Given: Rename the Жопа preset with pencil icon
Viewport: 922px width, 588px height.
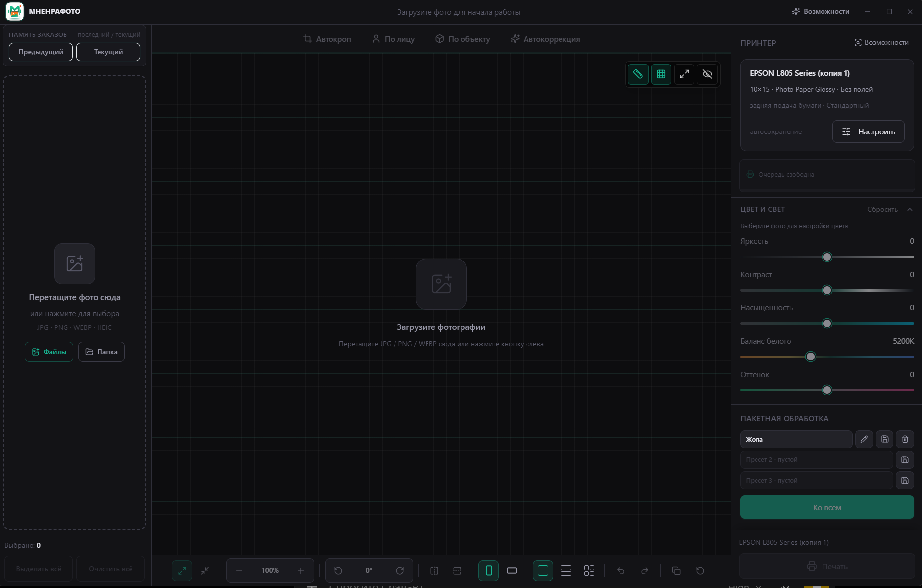Looking at the screenshot, I should pyautogui.click(x=864, y=439).
